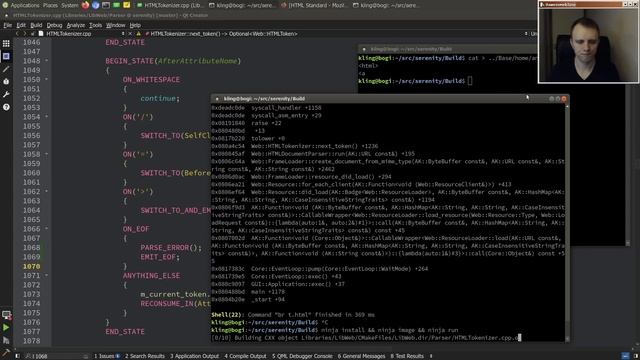Viewport: 640px width, 360px height.
Task: Open the General Messages pane
Action: pos(361,356)
